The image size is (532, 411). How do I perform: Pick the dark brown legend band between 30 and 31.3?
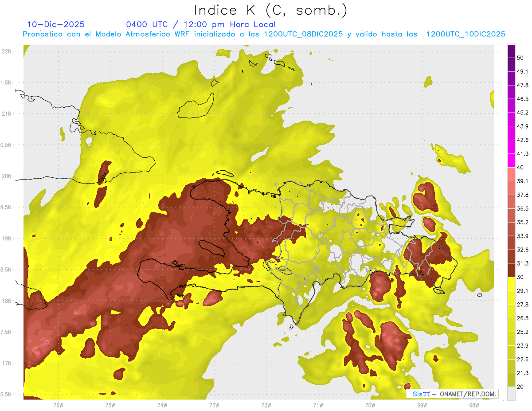pos(511,270)
